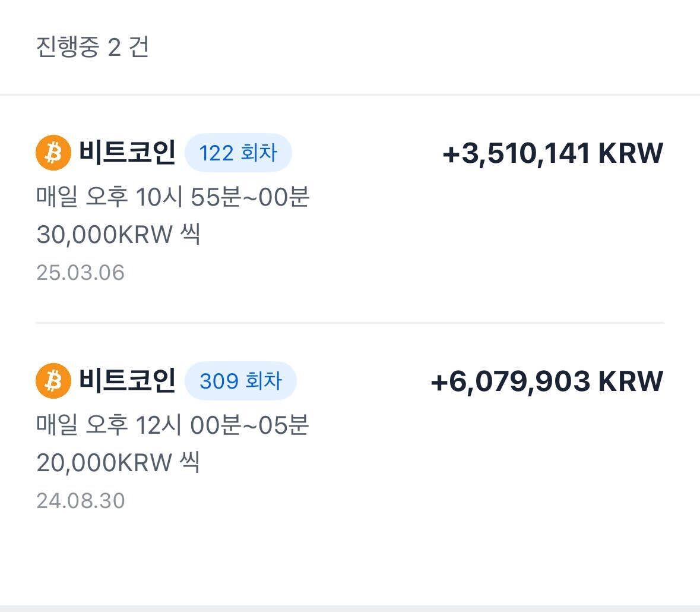Click the Bitcoin icon on the second recurring order

coord(53,382)
